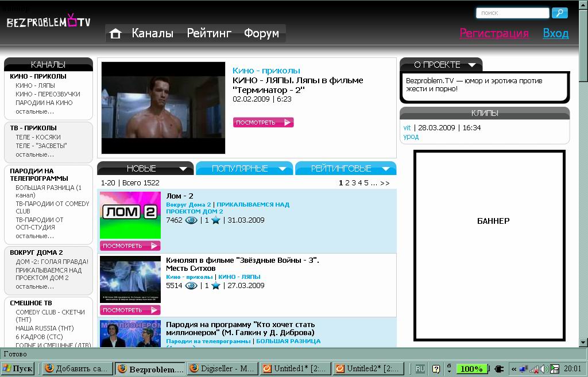
Task: Open the Терминатор 2 featured video thumbnail
Action: point(163,108)
